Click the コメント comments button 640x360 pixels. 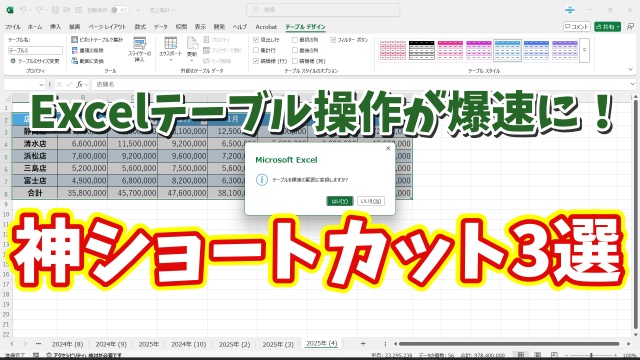(x=577, y=27)
